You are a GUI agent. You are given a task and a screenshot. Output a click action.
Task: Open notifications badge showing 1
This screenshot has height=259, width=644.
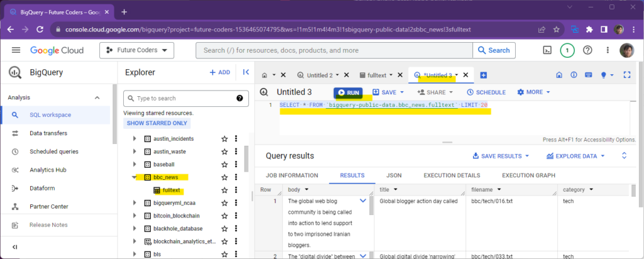[x=567, y=50]
